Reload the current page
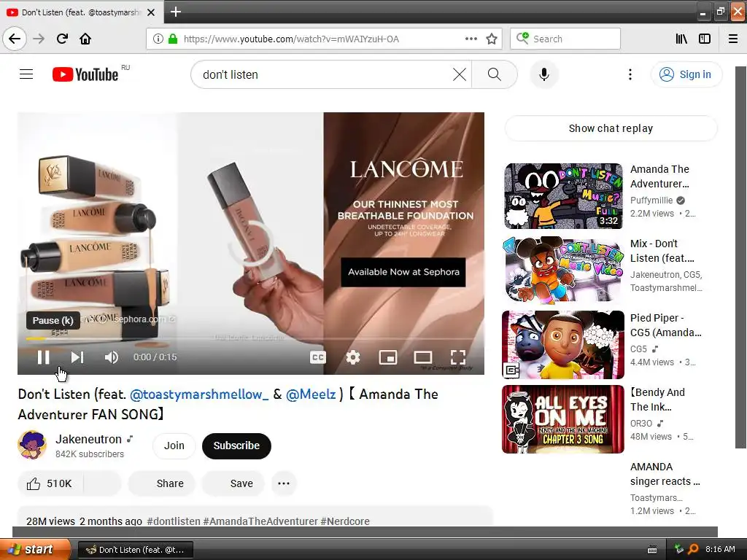747x560 pixels. tap(62, 39)
